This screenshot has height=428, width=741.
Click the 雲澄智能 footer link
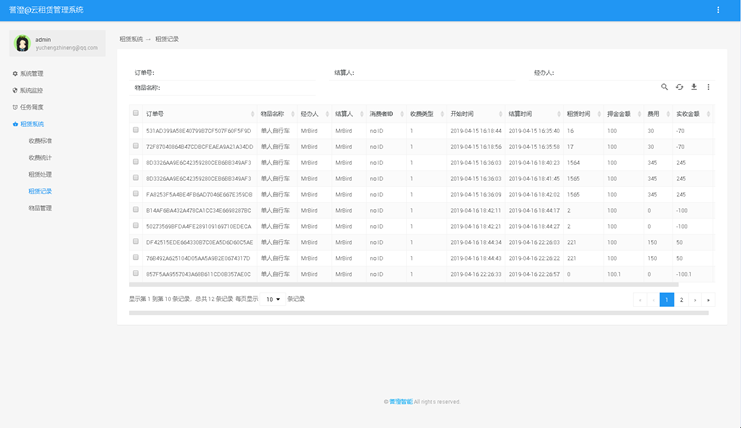400,401
